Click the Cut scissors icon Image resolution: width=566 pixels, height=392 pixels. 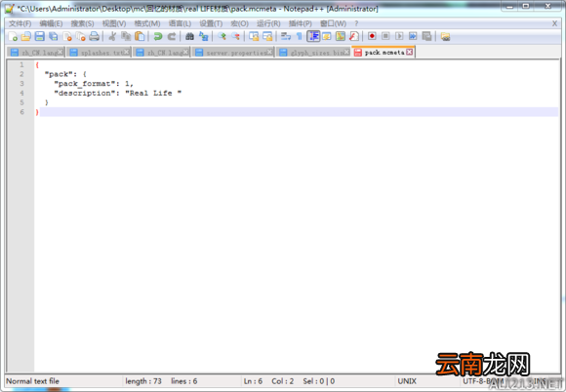coord(112,36)
